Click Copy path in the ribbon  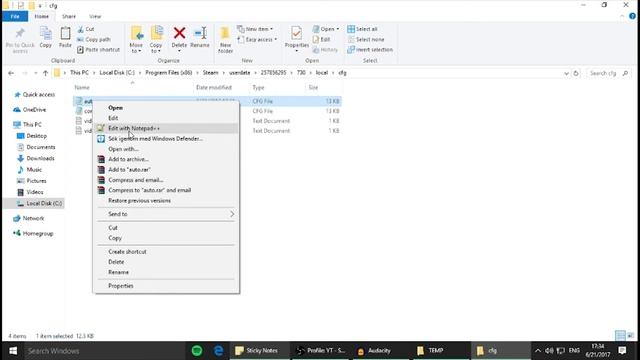94,40
